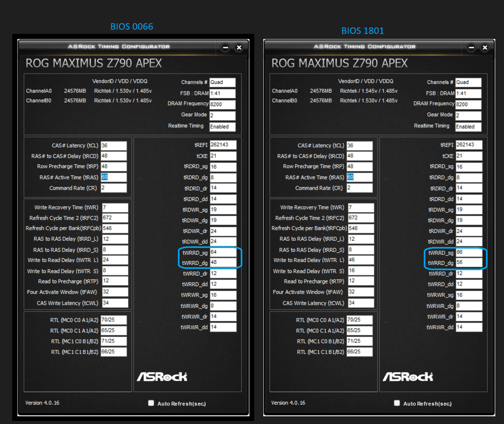Close the BIOS 0066 Timing Configurator window
This screenshot has height=424, width=504.
pos(239,48)
